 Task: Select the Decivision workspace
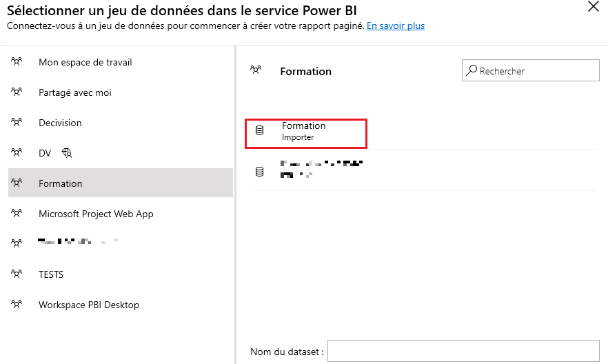(x=60, y=123)
